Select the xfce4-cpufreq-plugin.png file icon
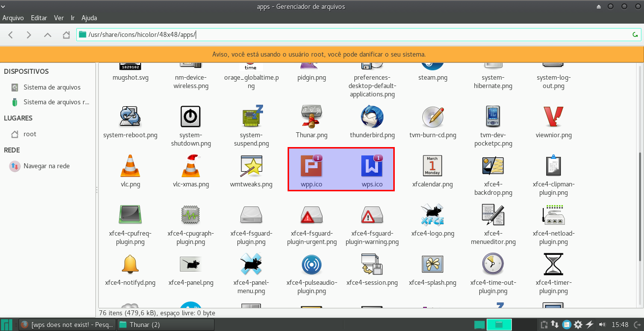 [x=130, y=215]
